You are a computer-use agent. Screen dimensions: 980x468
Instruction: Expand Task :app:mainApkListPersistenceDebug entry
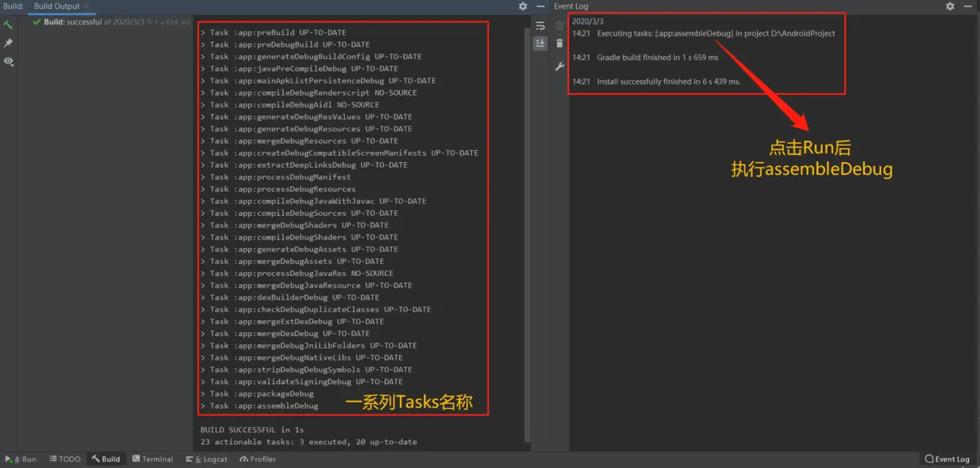coord(203,81)
